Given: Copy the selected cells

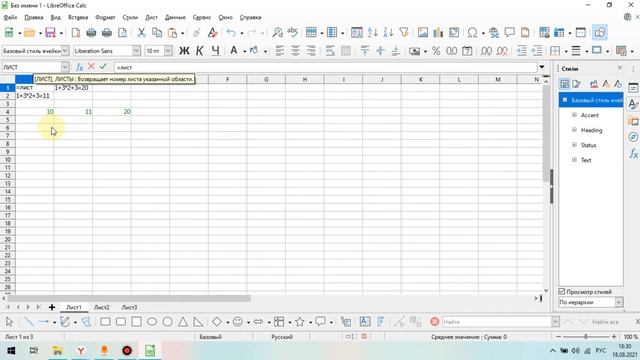Looking at the screenshot, I should [x=157, y=33].
